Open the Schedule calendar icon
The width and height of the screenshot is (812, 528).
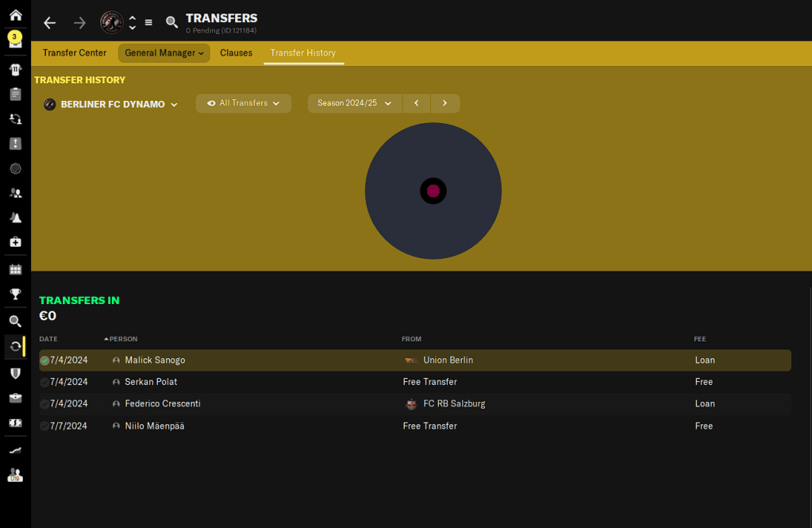coord(15,270)
